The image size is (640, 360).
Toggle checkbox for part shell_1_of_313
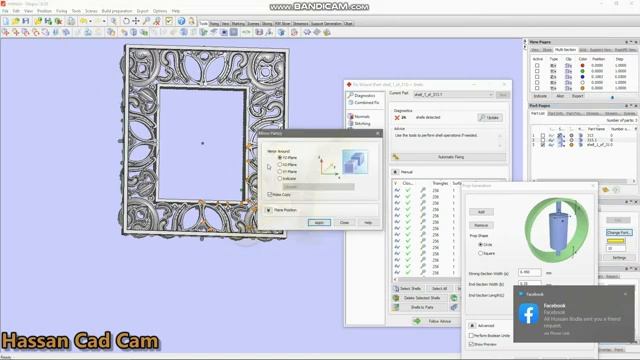[542, 145]
